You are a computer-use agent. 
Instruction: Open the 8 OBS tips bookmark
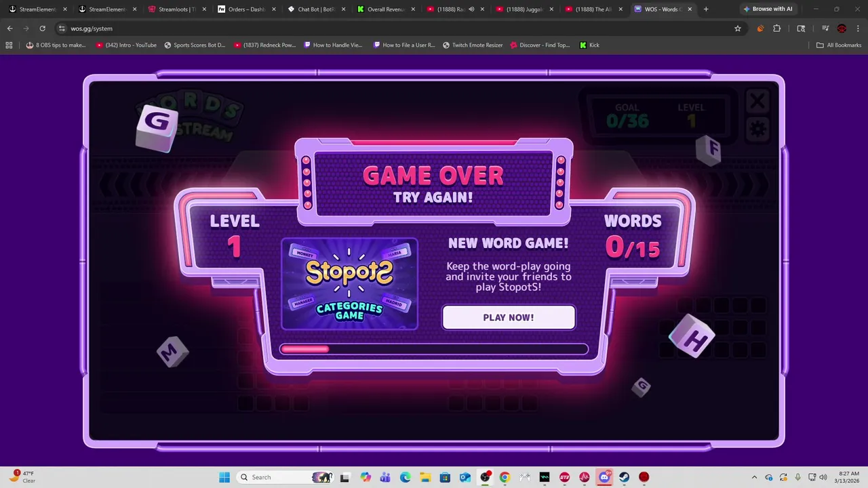[x=56, y=45]
